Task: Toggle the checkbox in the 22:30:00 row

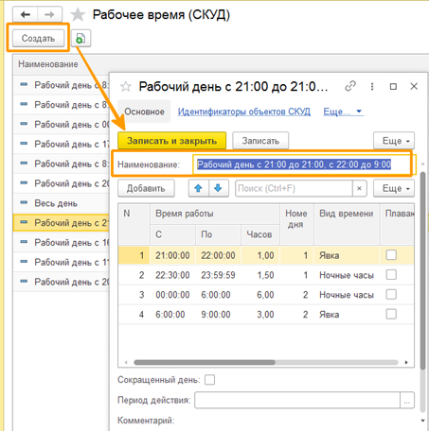Action: 391,275
